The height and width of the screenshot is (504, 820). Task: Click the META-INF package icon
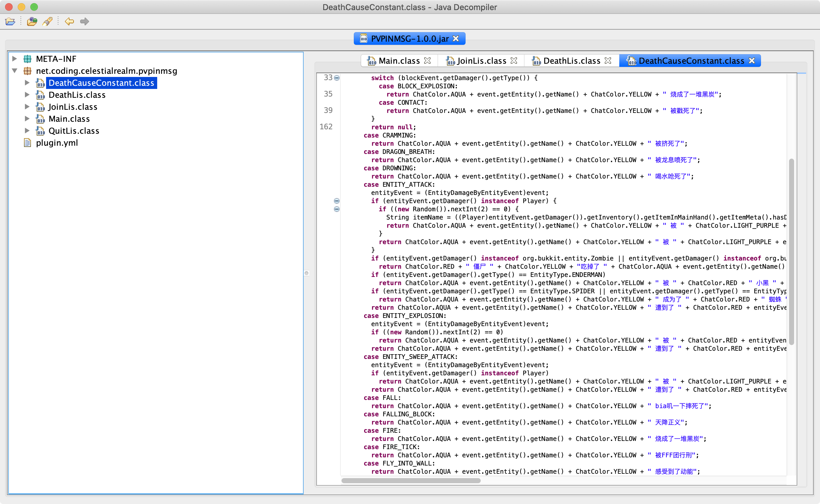(27, 59)
